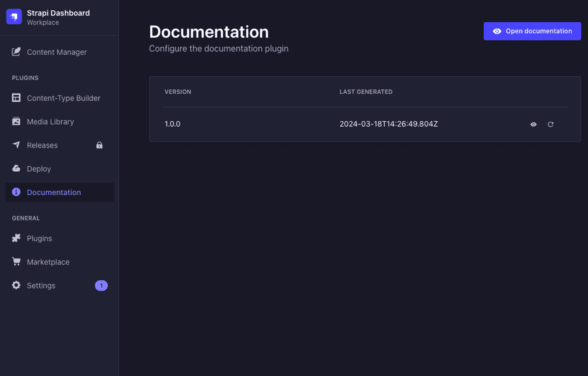Image resolution: width=588 pixels, height=376 pixels.
Task: Select timestamp 2024-03-18T14:26:49.804Z
Action: coord(389,124)
